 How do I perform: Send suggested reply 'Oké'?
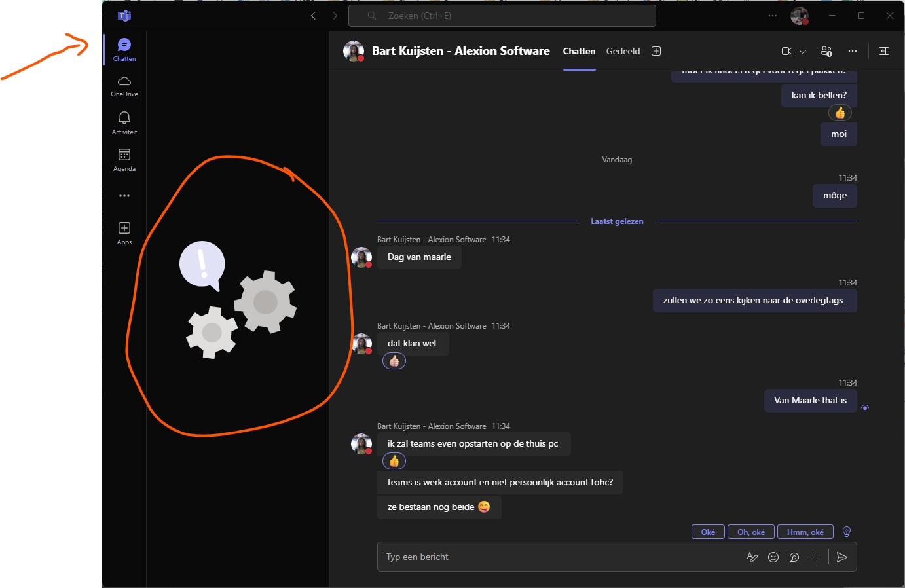pos(708,532)
